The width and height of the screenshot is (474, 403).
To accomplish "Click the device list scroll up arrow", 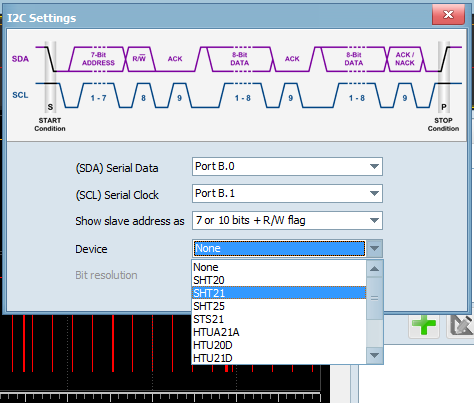I will tap(374, 269).
